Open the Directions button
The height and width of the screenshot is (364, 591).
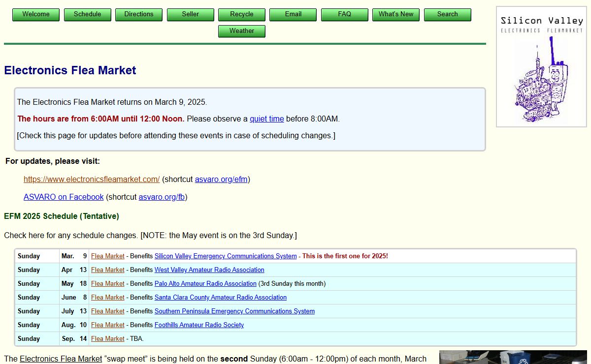coord(139,14)
